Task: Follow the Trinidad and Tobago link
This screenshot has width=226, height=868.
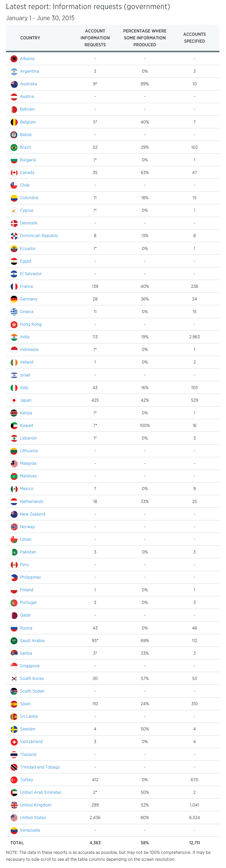Action: pos(40,767)
